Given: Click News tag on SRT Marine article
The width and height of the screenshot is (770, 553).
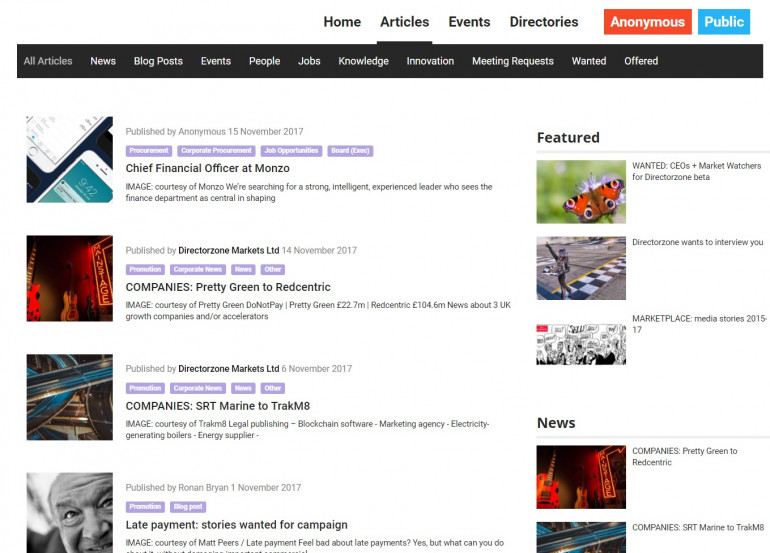Looking at the screenshot, I should 243,388.
